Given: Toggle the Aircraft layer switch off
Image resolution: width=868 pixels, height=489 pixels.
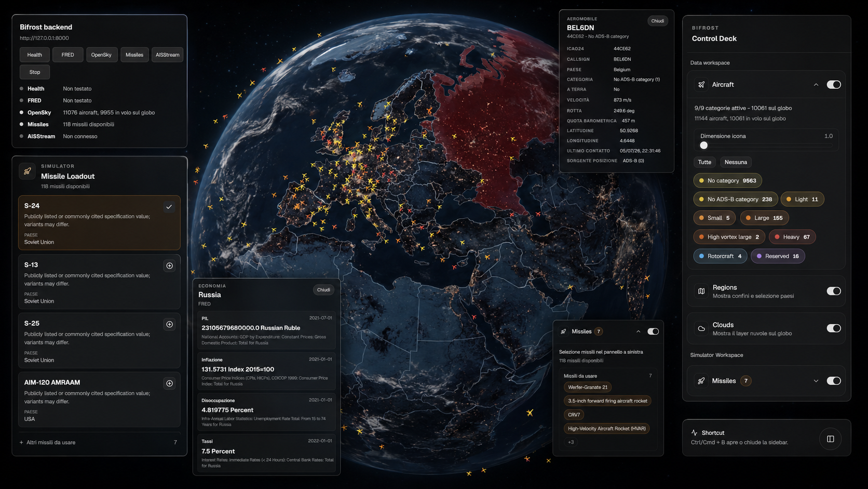Looking at the screenshot, I should [x=833, y=85].
